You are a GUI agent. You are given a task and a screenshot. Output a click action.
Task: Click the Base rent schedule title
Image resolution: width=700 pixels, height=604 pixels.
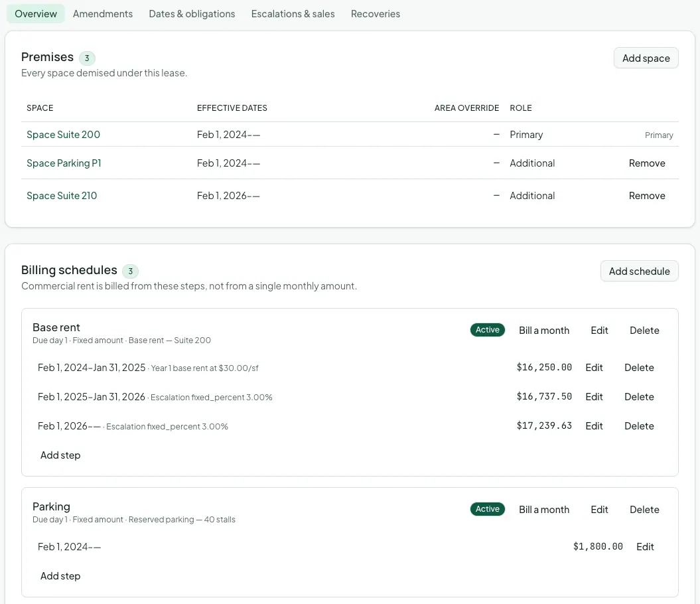coord(56,327)
